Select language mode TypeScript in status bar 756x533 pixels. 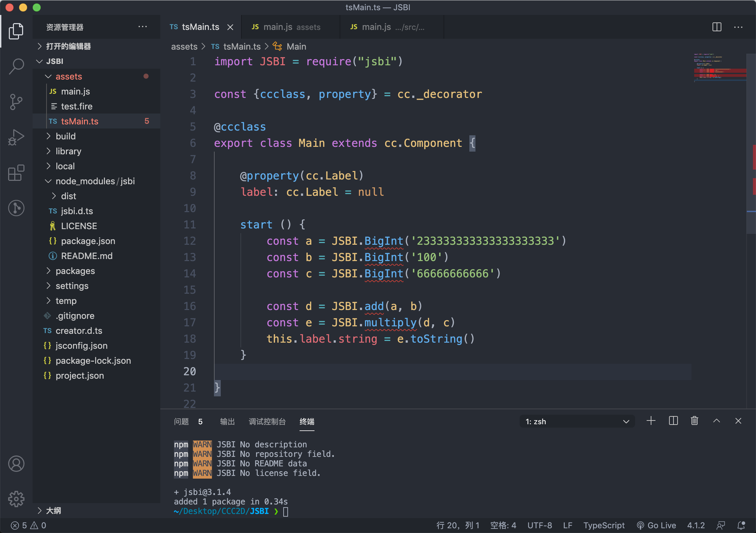[x=604, y=526]
